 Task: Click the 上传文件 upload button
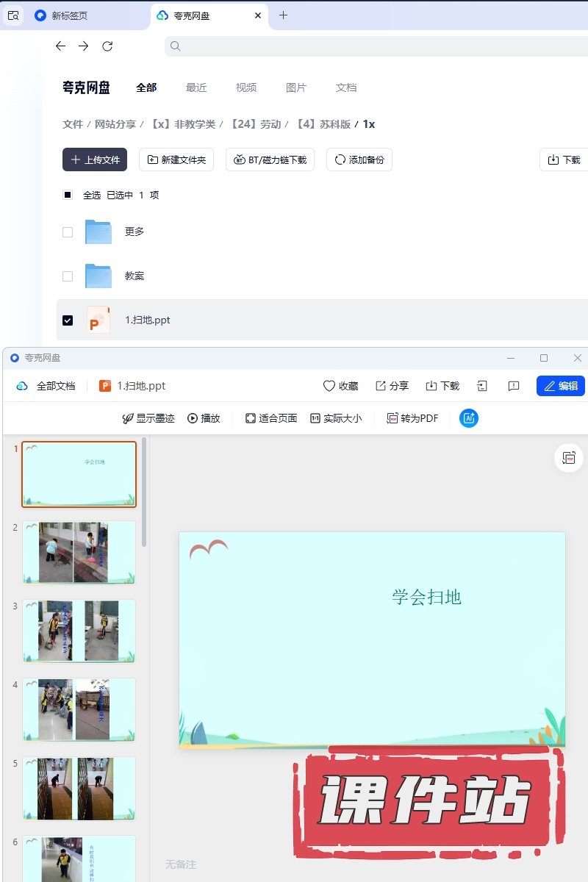[x=95, y=159]
